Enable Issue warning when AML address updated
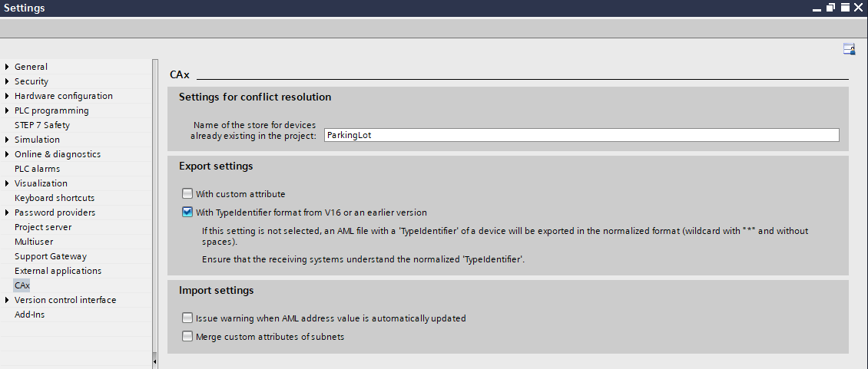Viewport: 868px width, 369px height. coord(187,318)
